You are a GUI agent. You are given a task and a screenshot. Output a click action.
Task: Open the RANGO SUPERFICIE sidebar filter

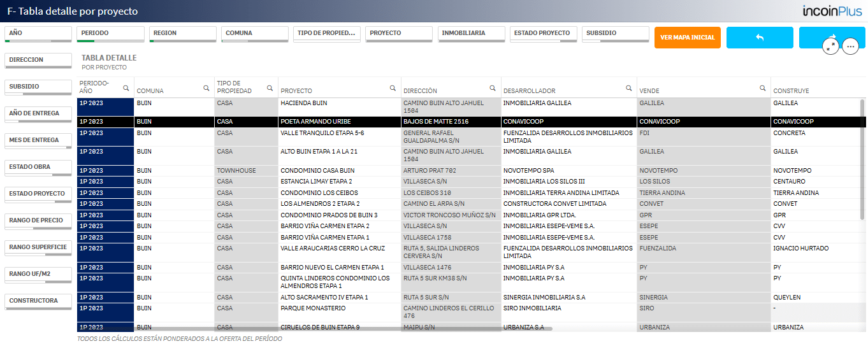click(x=38, y=249)
